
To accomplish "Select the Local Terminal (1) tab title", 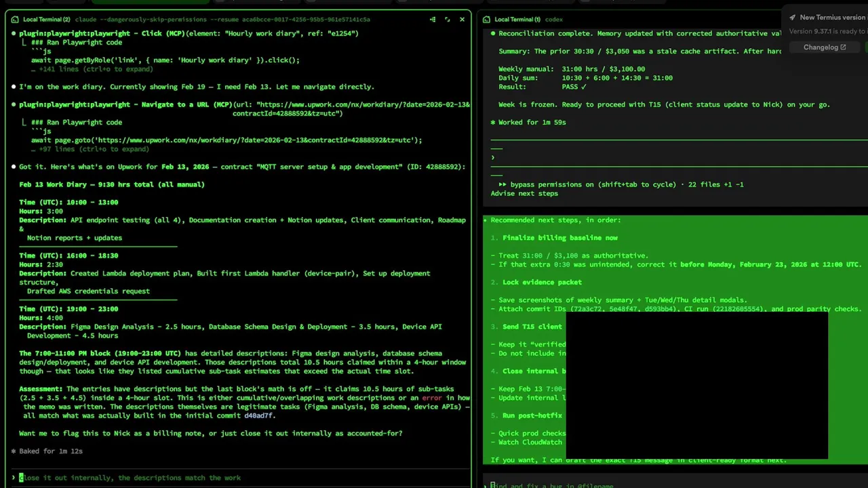I will point(517,20).
